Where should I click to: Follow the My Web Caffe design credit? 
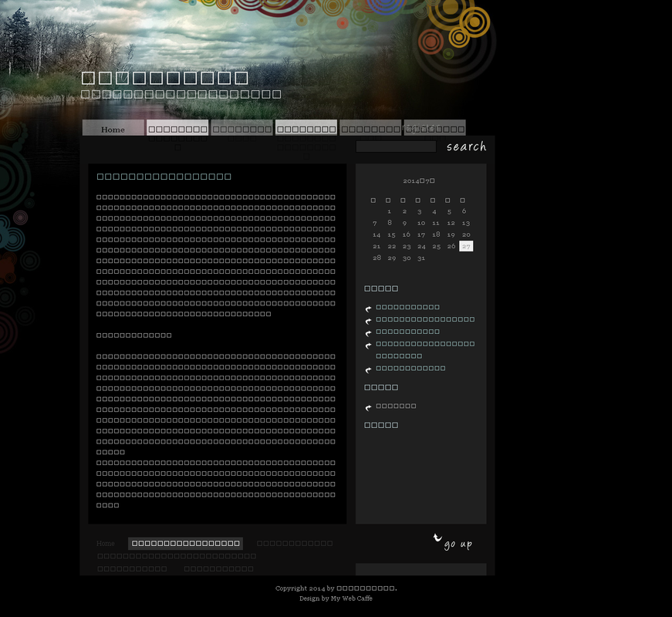tap(351, 598)
